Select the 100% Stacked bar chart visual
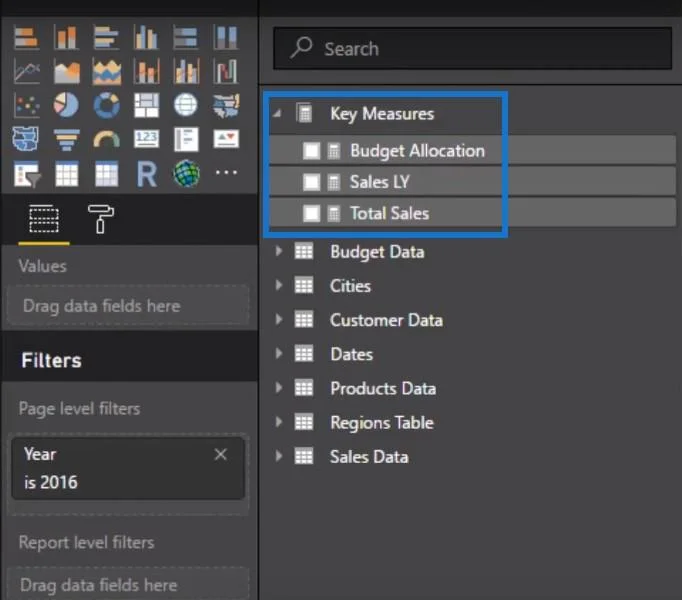This screenshot has height=600, width=682. [x=186, y=37]
